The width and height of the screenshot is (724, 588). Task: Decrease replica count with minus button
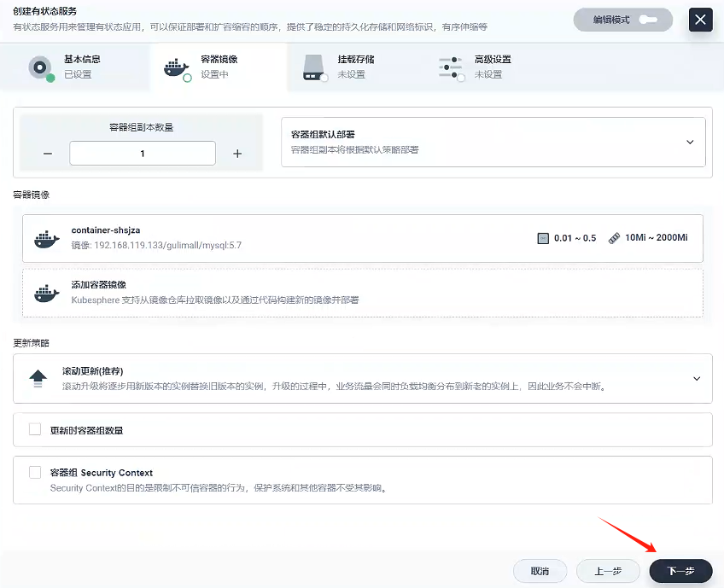[48, 154]
